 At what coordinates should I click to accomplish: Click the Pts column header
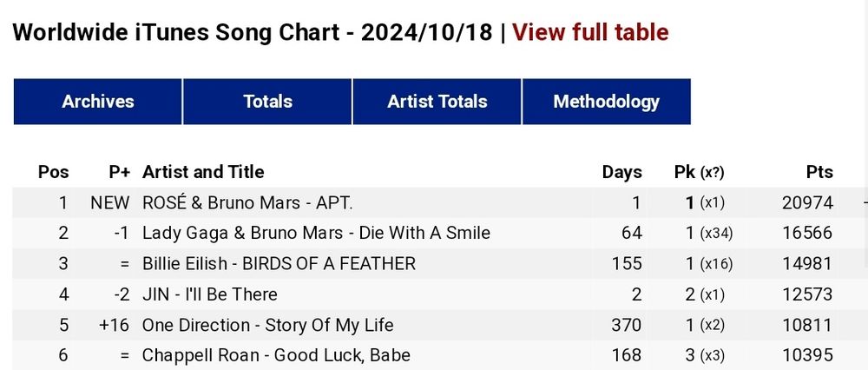819,172
